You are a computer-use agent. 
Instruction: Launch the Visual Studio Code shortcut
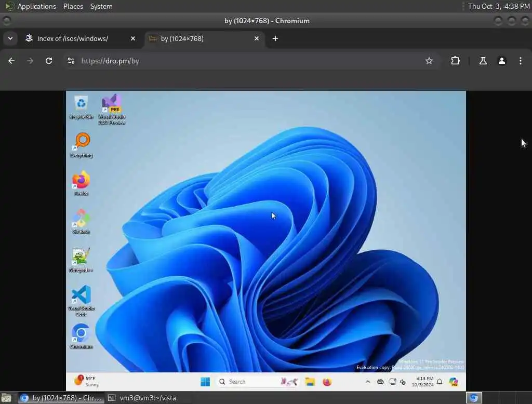[x=81, y=301]
